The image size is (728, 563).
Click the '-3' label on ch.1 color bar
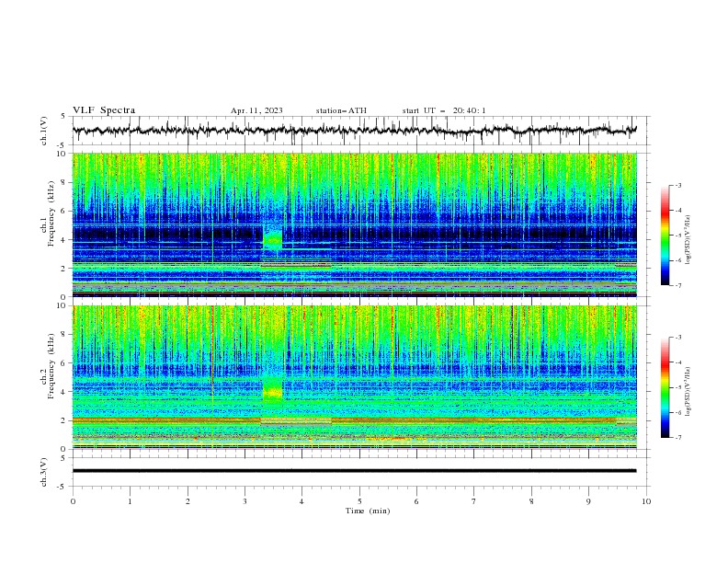[678, 185]
